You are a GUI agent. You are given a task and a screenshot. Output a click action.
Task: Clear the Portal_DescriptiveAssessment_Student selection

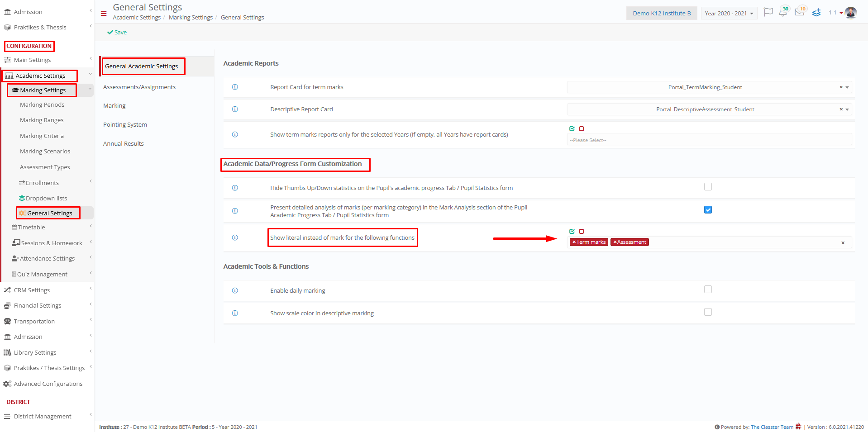tap(841, 109)
